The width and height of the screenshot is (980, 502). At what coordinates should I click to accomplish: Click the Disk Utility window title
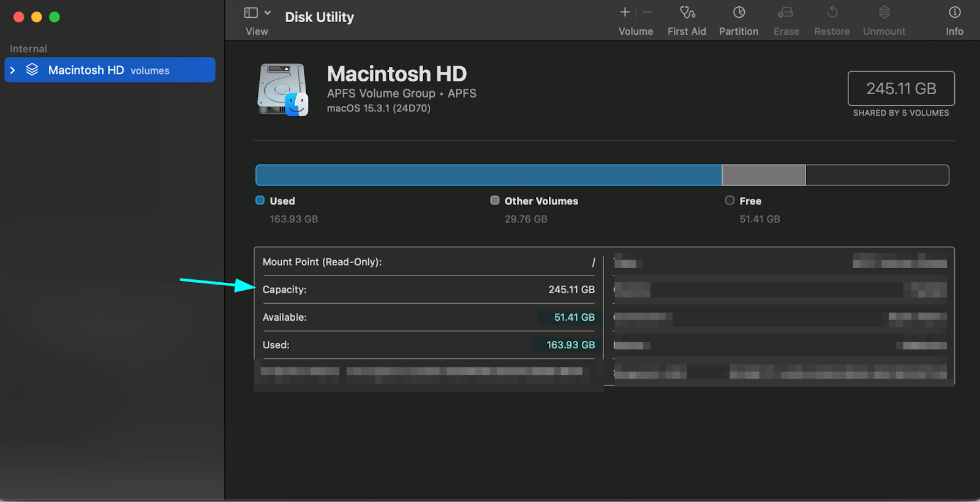click(319, 17)
